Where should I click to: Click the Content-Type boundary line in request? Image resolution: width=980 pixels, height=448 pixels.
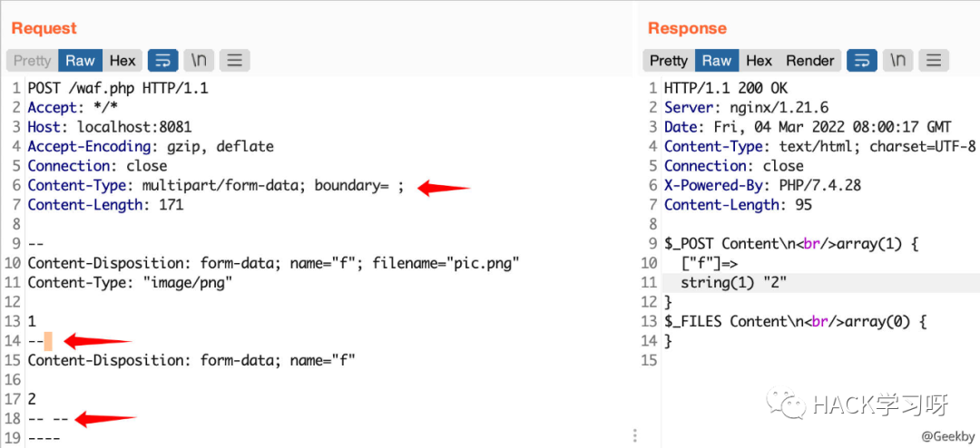pyautogui.click(x=215, y=186)
